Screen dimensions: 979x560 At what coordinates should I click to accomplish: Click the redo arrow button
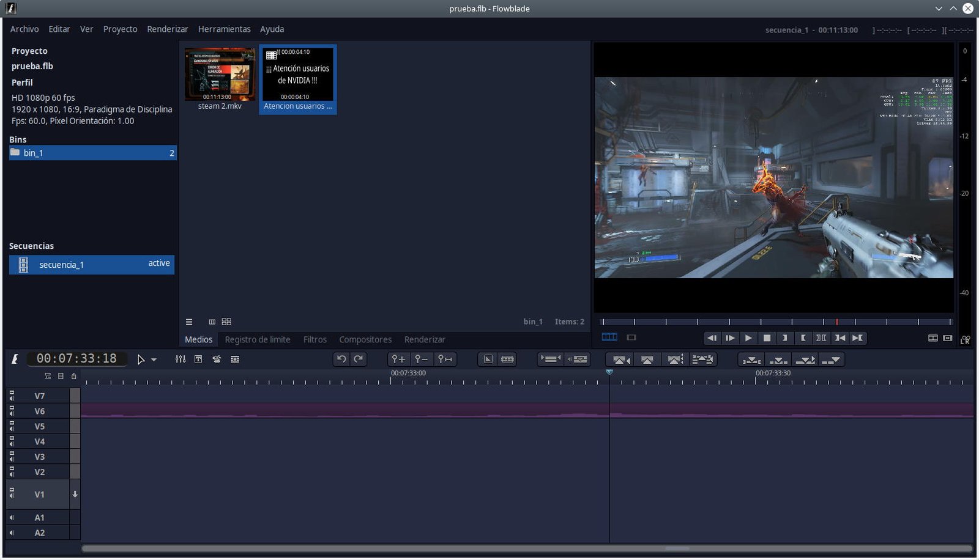(359, 359)
